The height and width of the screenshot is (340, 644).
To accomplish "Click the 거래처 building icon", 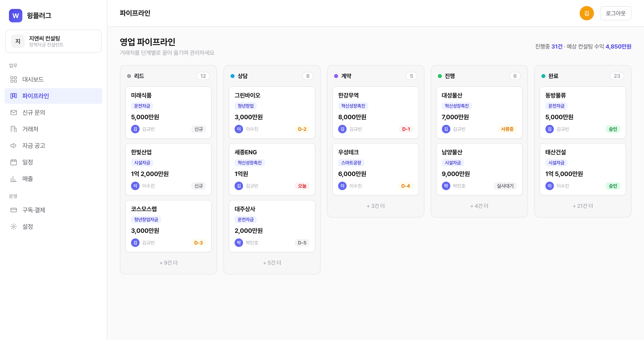I will pyautogui.click(x=13, y=129).
